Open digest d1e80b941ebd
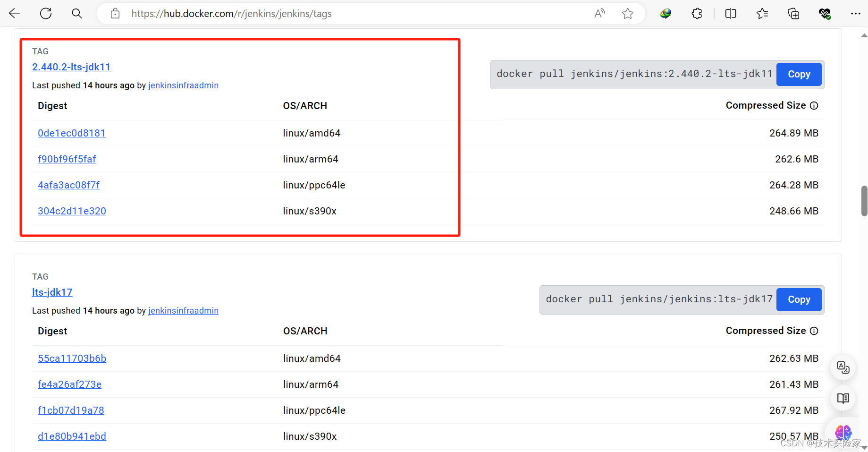The width and height of the screenshot is (868, 452). pos(72,436)
